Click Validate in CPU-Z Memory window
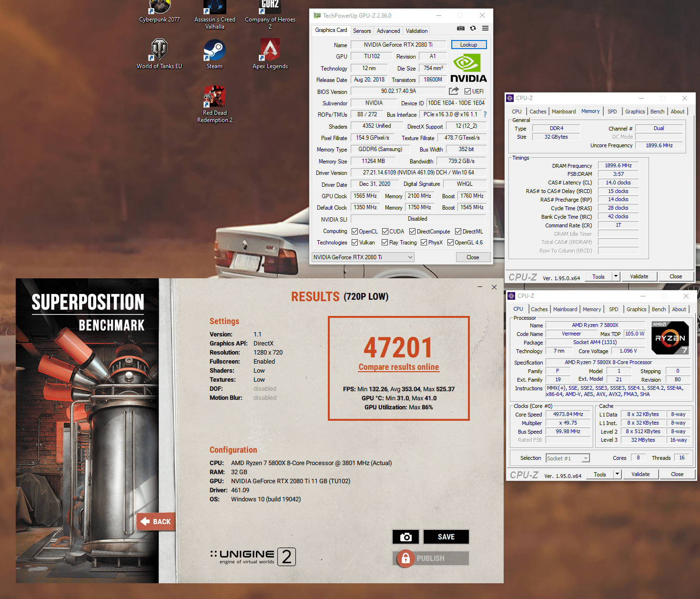Image resolution: width=700 pixels, height=599 pixels. click(639, 276)
